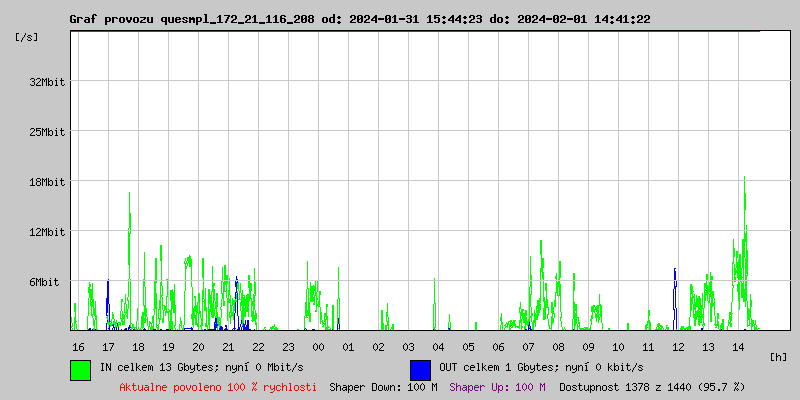Select the 32Mbit y-axis label
The width and height of the screenshot is (800, 400).
[x=47, y=82]
